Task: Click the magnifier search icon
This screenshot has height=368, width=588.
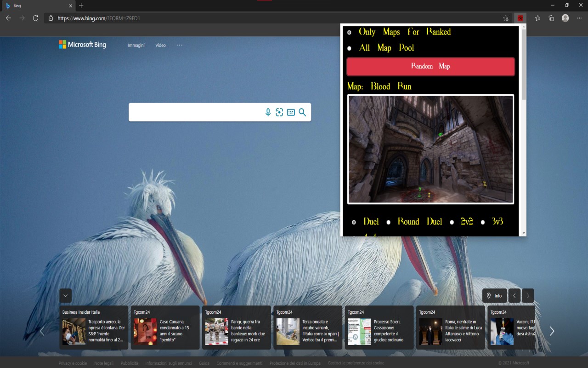Action: point(302,112)
